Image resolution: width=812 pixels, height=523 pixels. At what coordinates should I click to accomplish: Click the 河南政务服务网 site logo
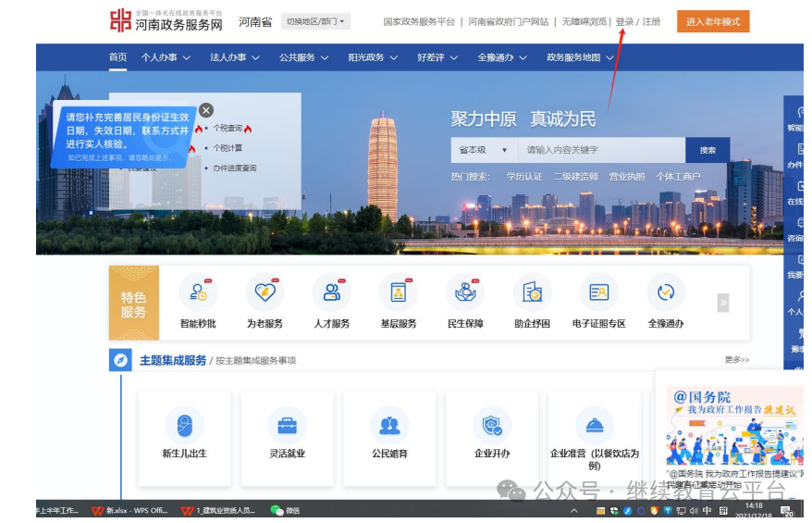tap(166, 20)
